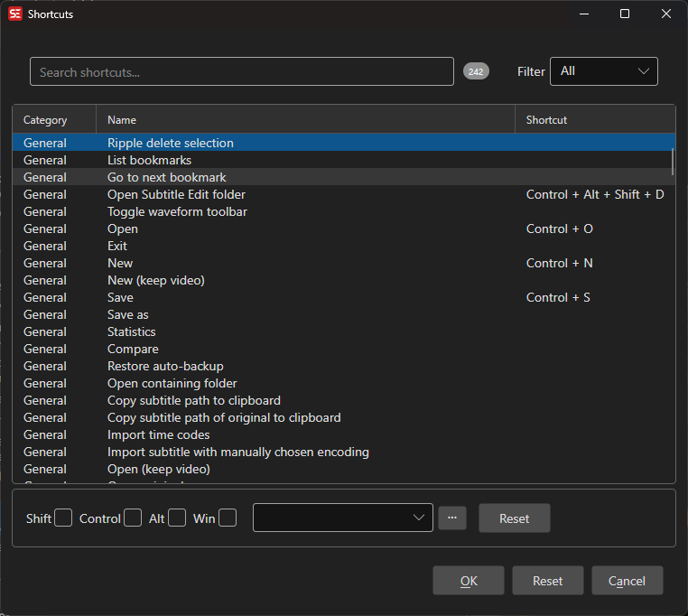Click Reset next to the key dropdown
Screen dimensions: 688x616
(514, 518)
